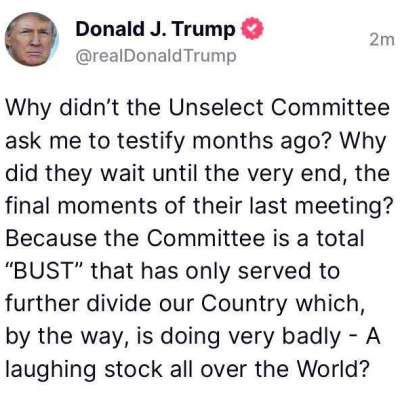Click the @realDonaldTrump handle
The width and height of the screenshot is (400, 400).
156,56
